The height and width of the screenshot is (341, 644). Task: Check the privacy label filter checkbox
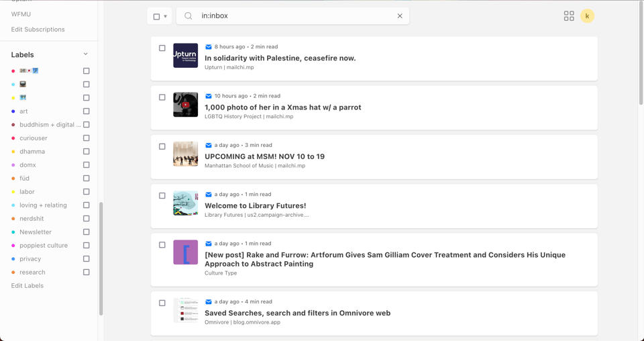[87, 259]
